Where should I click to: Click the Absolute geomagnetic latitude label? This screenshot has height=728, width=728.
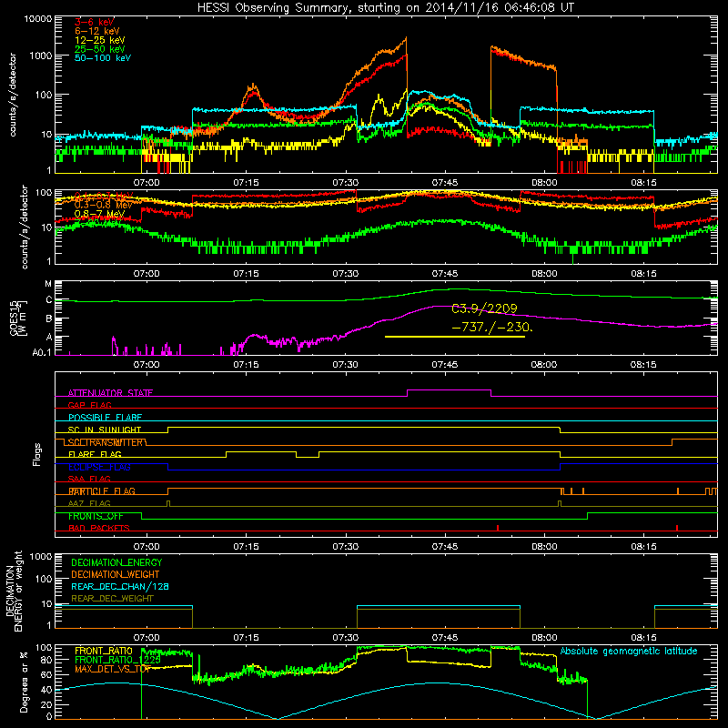click(629, 652)
